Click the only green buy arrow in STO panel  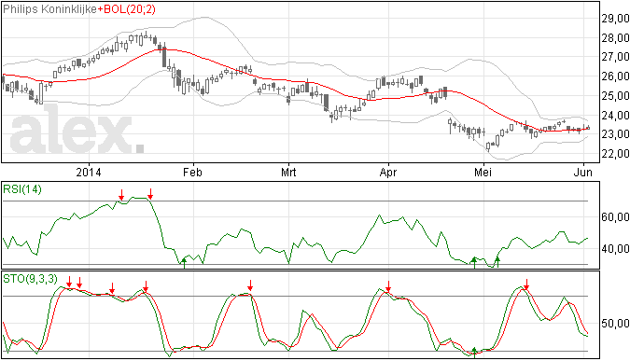pos(475,353)
